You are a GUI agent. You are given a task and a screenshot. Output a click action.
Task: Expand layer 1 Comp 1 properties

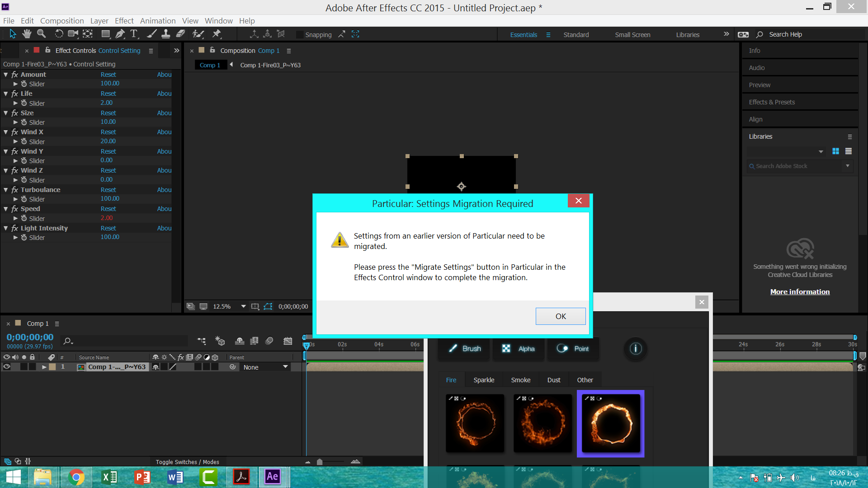tap(44, 367)
